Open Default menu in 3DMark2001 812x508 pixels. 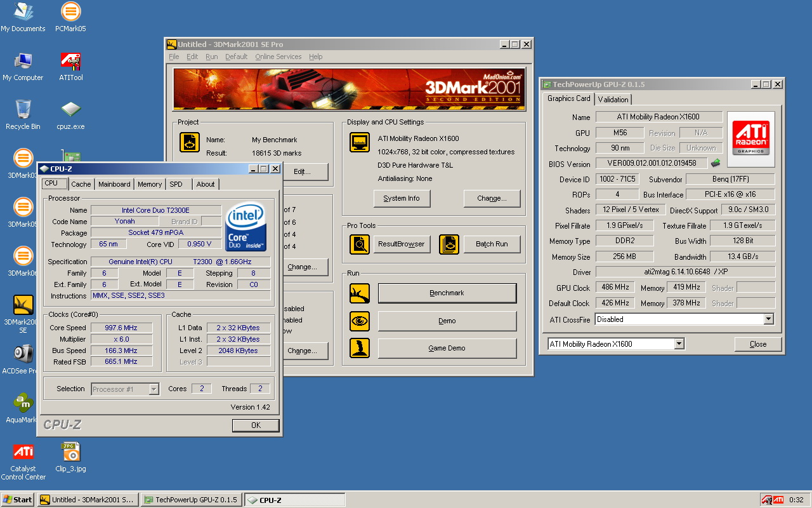pos(236,57)
